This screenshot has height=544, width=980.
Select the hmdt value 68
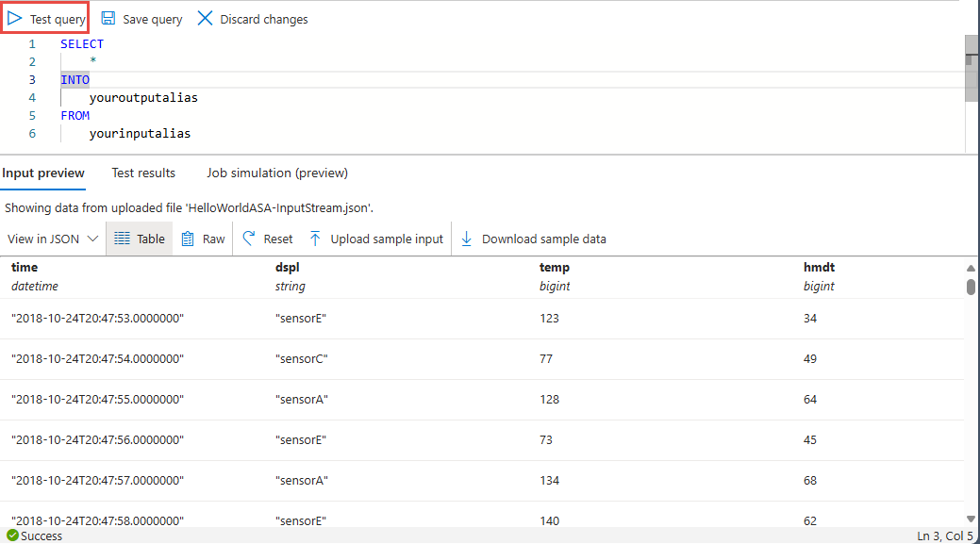click(810, 481)
